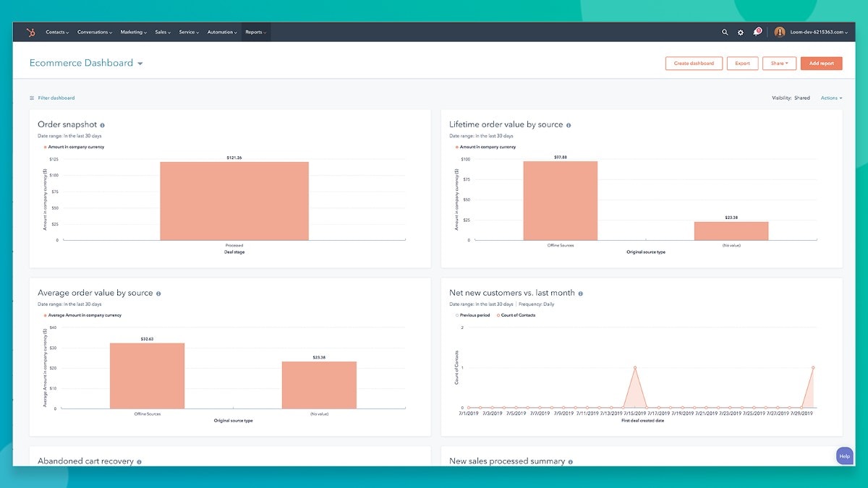Open the Share dropdown button
The image size is (868, 488).
(x=779, y=64)
